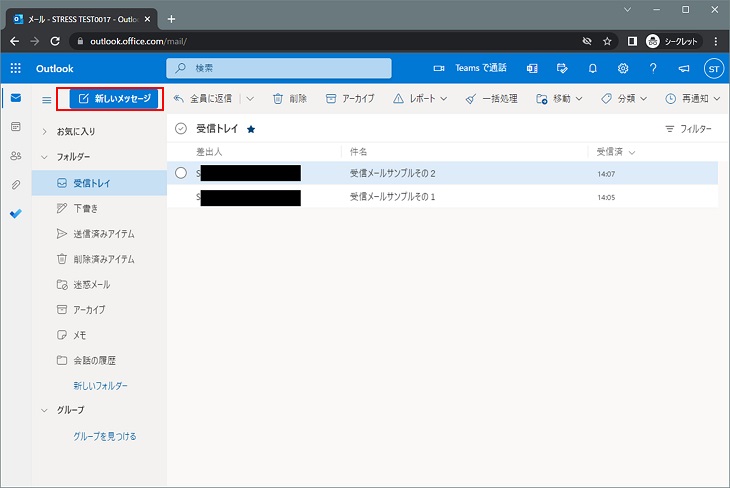This screenshot has width=730, height=488.
Task: Open a new browser tab
Action: pos(171,19)
